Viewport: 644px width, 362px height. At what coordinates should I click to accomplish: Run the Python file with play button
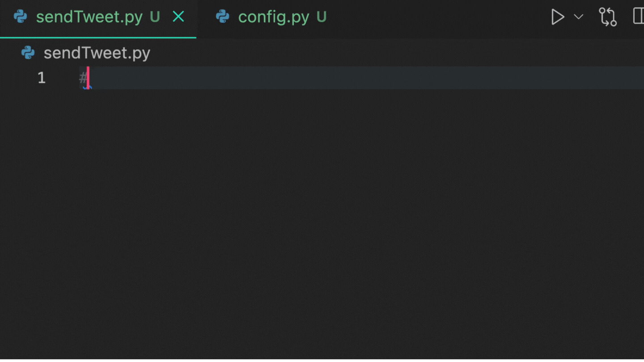(x=557, y=17)
